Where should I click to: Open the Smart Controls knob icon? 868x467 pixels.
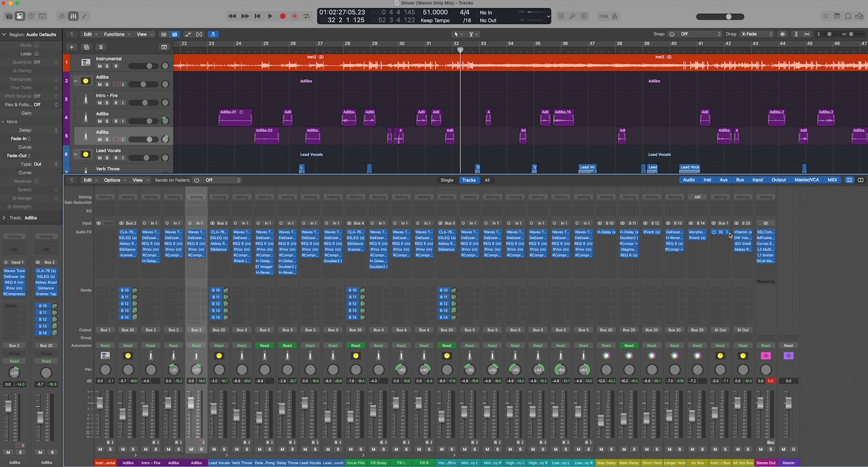coord(62,16)
